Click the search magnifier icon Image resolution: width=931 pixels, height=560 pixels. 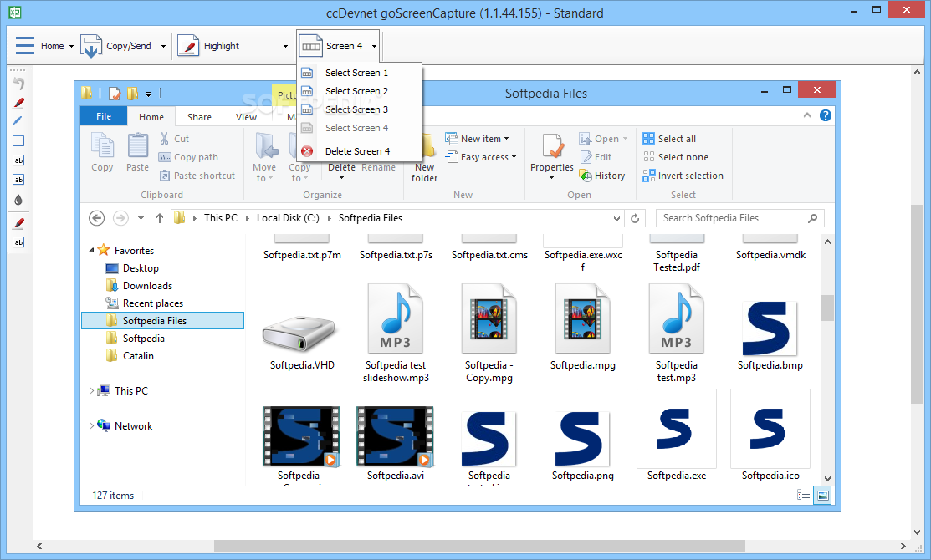tap(812, 218)
